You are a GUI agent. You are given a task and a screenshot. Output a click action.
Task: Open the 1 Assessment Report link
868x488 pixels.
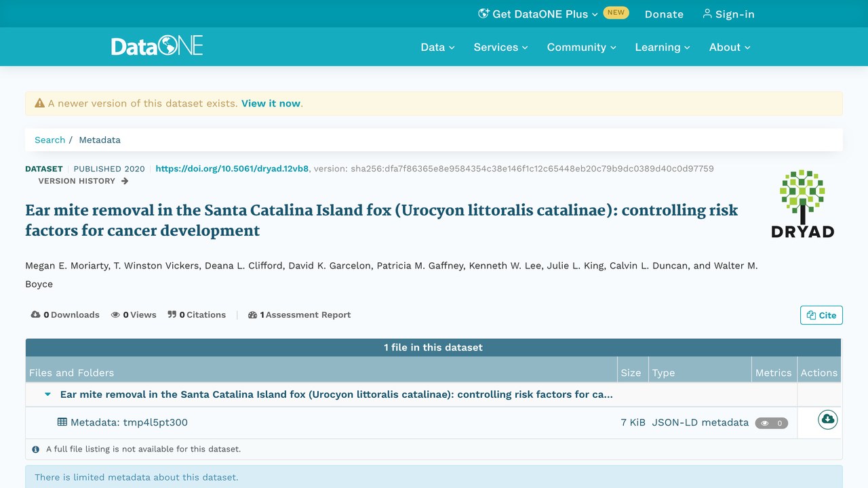pyautogui.click(x=300, y=314)
